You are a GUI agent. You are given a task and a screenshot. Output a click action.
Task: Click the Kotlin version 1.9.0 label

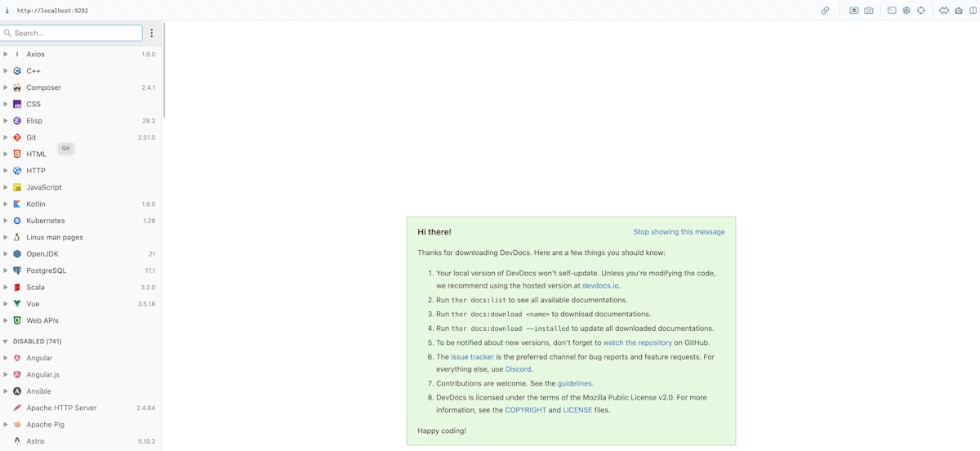click(x=148, y=204)
